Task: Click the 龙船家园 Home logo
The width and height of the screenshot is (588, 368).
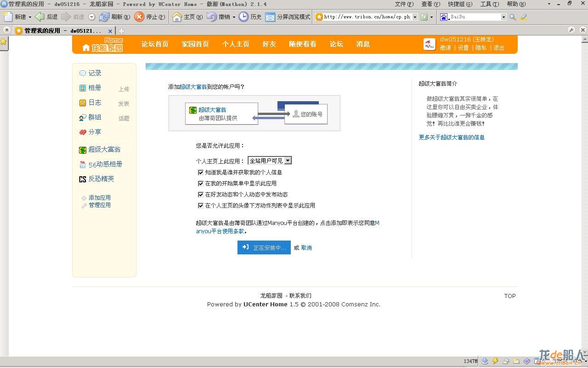Action: tap(103, 45)
